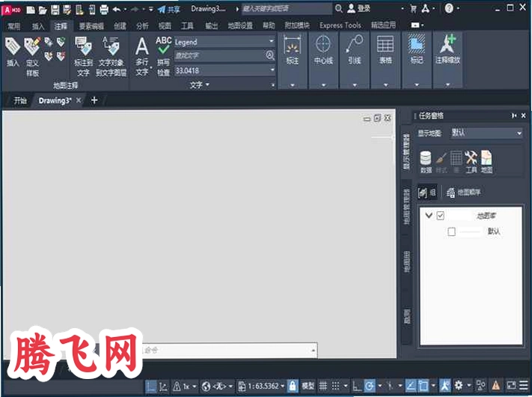Expand the 注释缩放 panel arrow

[448, 85]
